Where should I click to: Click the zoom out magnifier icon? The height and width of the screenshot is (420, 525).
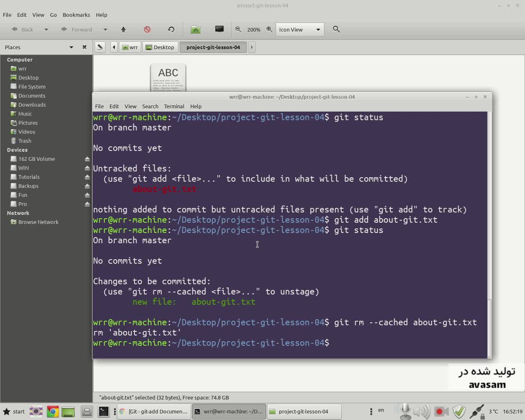[238, 30]
